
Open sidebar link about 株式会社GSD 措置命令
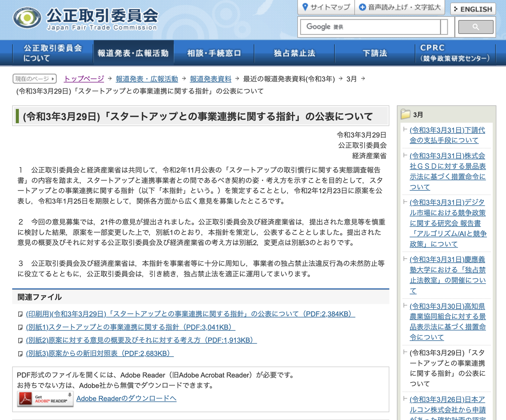point(448,171)
